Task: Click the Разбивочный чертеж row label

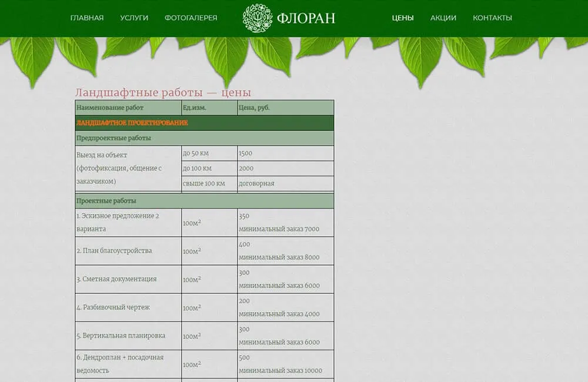Action: click(x=113, y=307)
